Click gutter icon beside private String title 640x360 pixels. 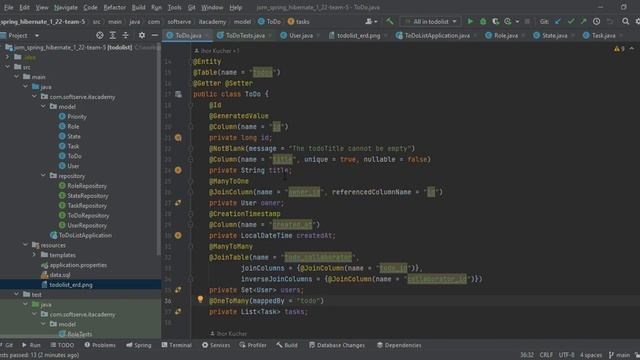coord(178,170)
